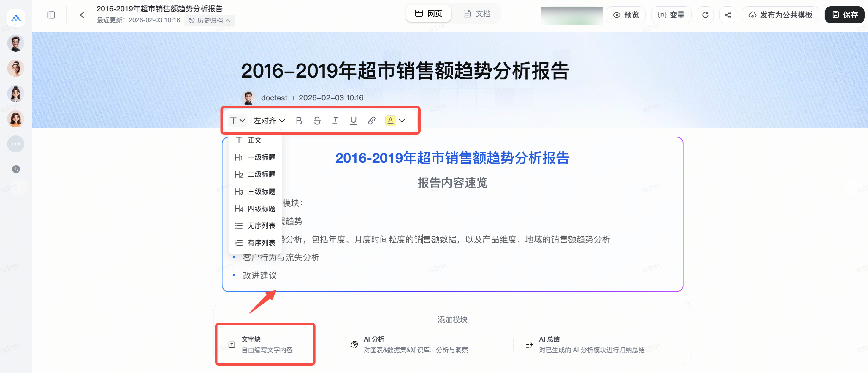The image size is (868, 373).
Task: Open highlight color dropdown arrow
Action: 402,121
